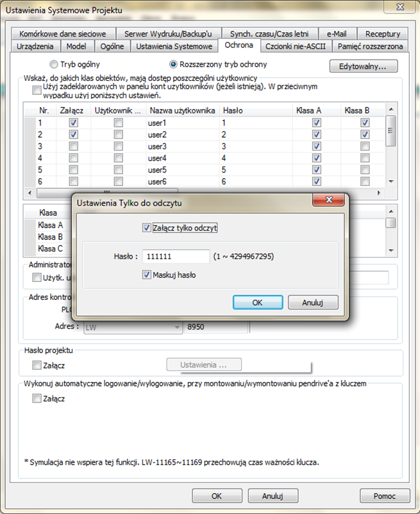Viewport: 420px width, 514px height.
Task: Enable using declared user accounts panel checkbox
Action: point(37,90)
